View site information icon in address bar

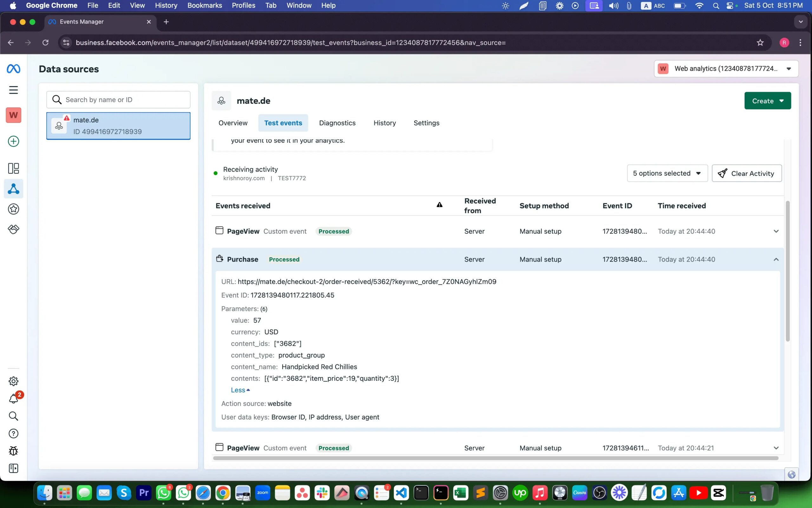pyautogui.click(x=66, y=43)
